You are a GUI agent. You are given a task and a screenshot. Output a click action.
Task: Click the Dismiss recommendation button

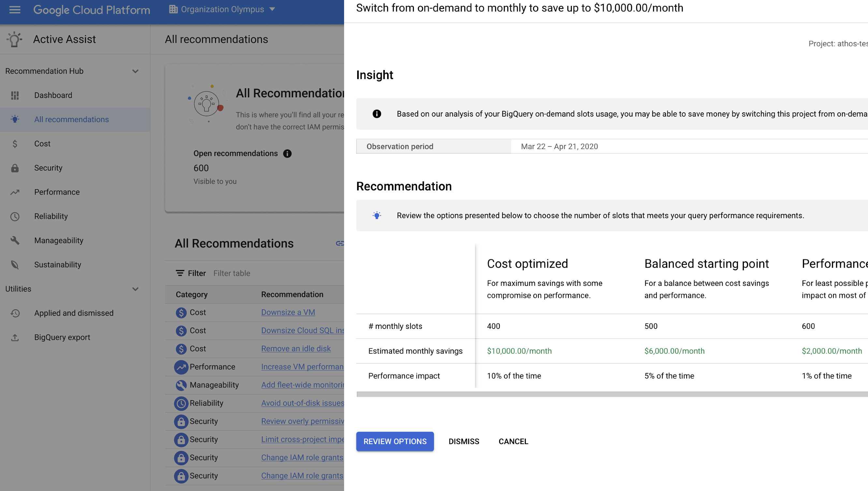click(464, 441)
